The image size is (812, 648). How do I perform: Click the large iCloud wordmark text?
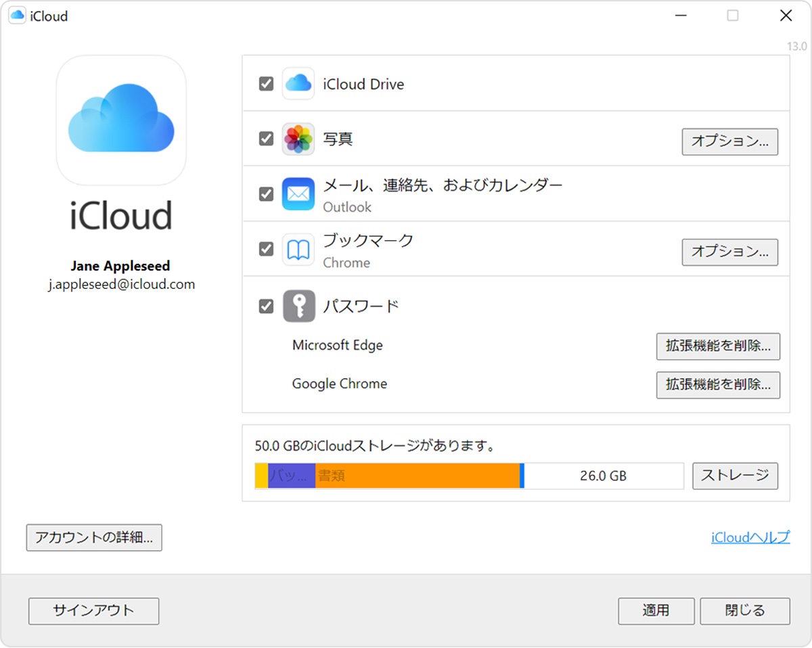click(x=121, y=215)
